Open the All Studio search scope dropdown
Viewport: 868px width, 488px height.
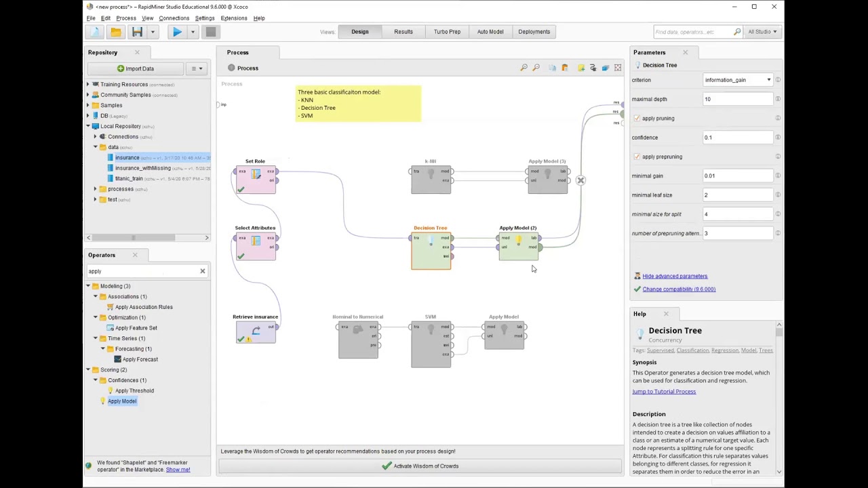[x=762, y=32]
